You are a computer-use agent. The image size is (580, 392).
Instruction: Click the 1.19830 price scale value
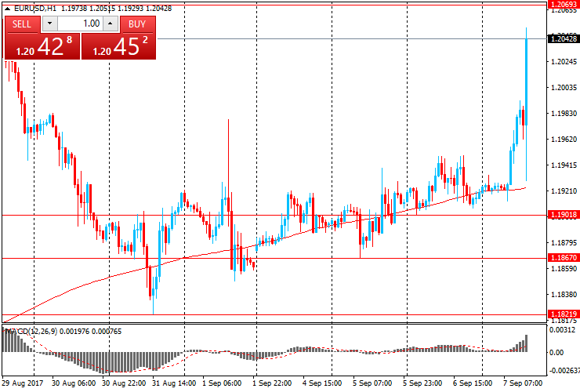click(x=564, y=113)
